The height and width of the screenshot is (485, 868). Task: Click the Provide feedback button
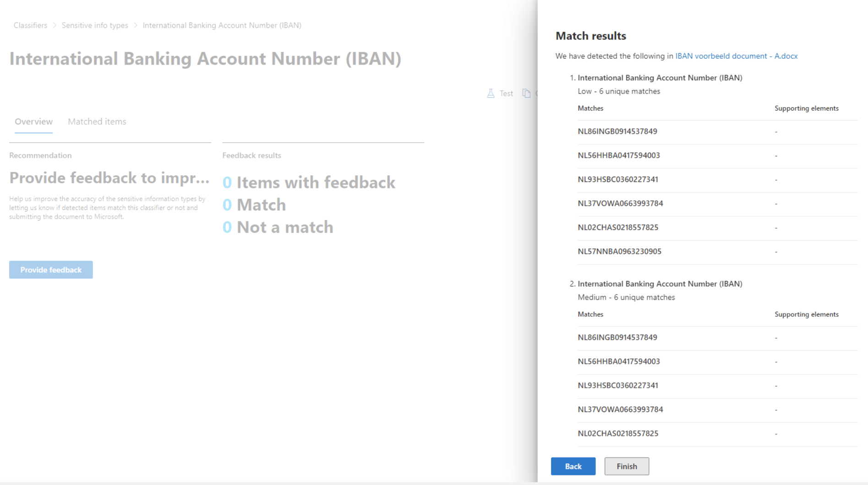51,270
